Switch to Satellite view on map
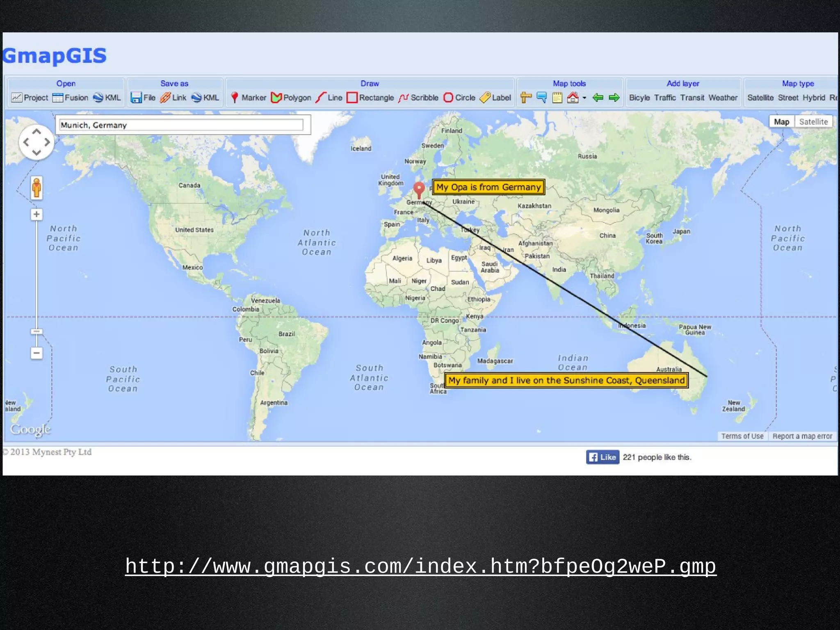 (x=813, y=122)
